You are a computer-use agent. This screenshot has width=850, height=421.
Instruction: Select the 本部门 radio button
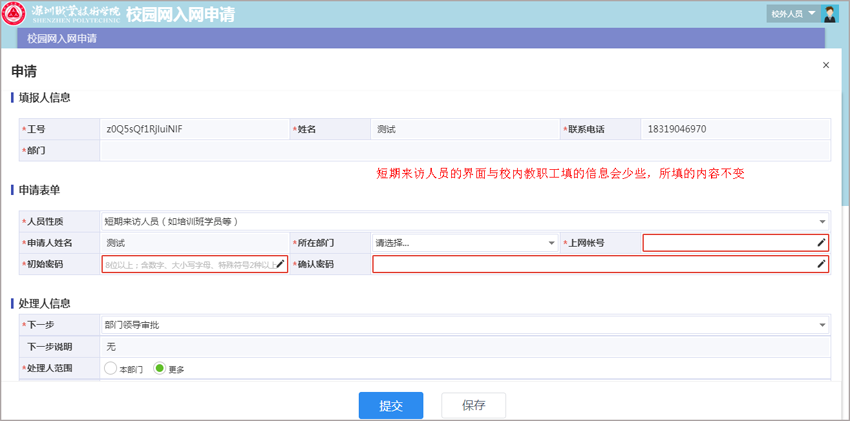coord(111,369)
